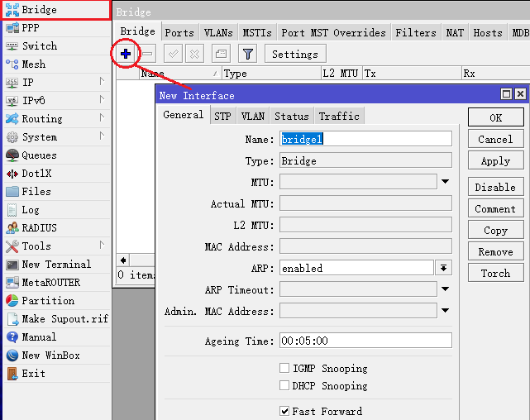Enable IGMP Snooping checkbox
Viewport: 530px width, 420px height.
click(x=285, y=369)
